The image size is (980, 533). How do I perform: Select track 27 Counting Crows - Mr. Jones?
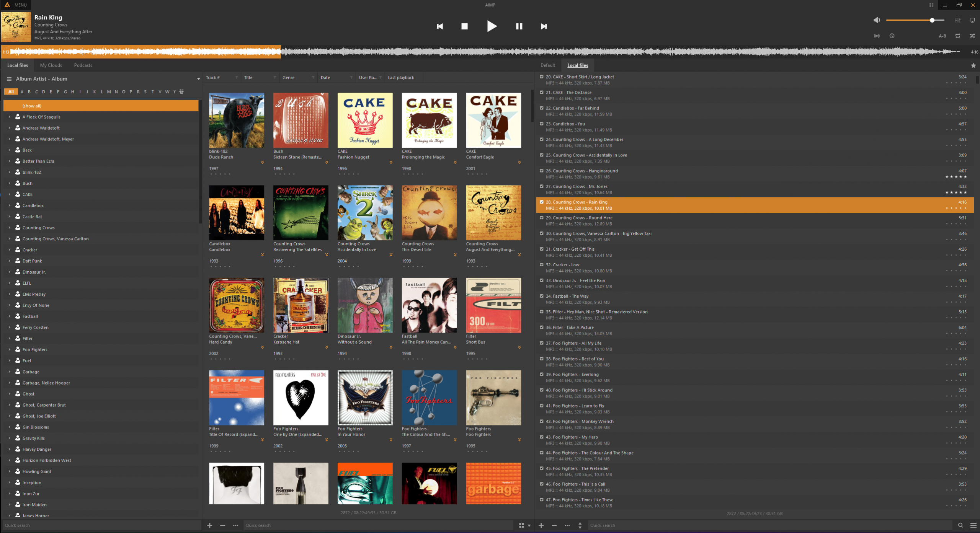[x=755, y=189]
